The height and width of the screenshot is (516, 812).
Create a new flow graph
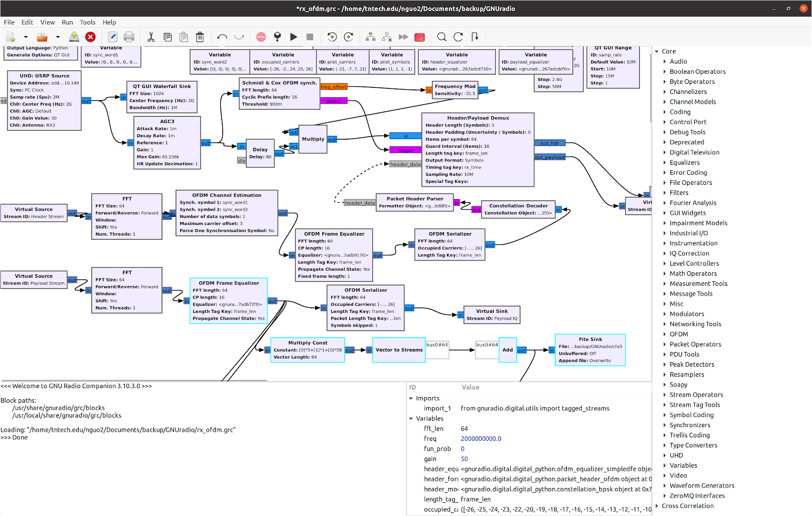(x=11, y=37)
